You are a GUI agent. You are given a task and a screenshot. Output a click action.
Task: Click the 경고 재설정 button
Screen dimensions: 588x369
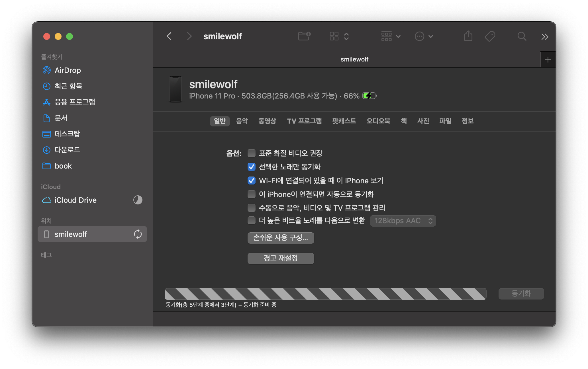[281, 258]
